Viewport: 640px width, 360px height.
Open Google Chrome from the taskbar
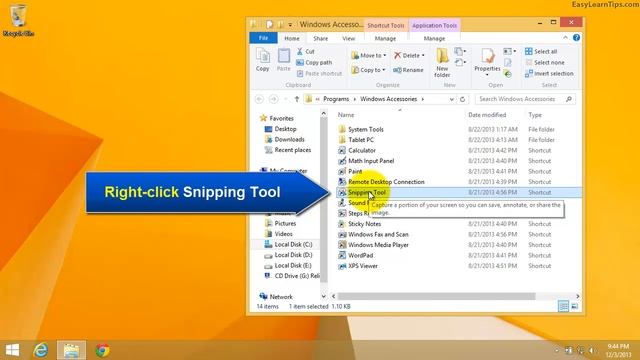tap(102, 350)
